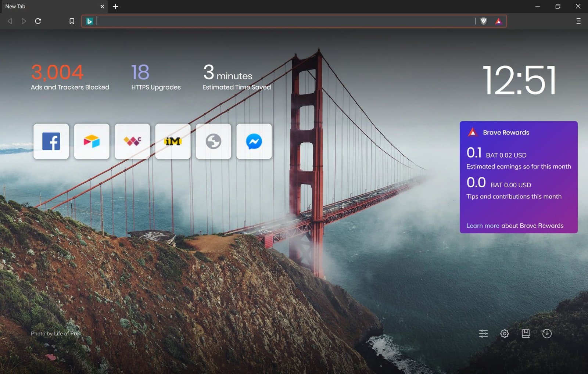Open browsing history from the bottom-right clock icon

click(546, 334)
